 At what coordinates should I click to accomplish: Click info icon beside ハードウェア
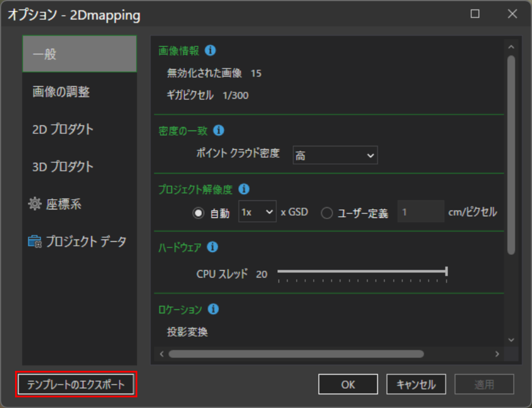pyautogui.click(x=212, y=247)
